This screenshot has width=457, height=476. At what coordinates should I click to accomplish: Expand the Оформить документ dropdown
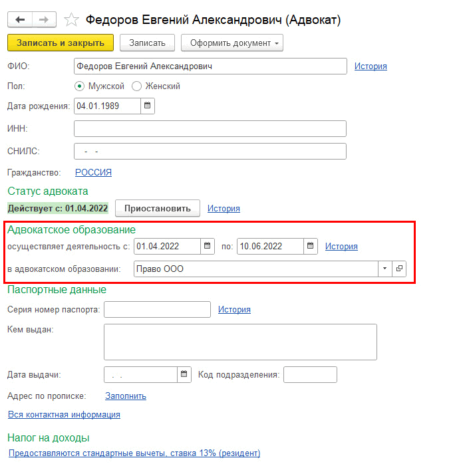232,43
